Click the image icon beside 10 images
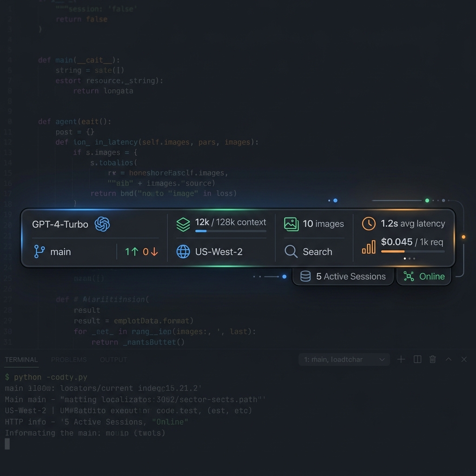 point(291,224)
